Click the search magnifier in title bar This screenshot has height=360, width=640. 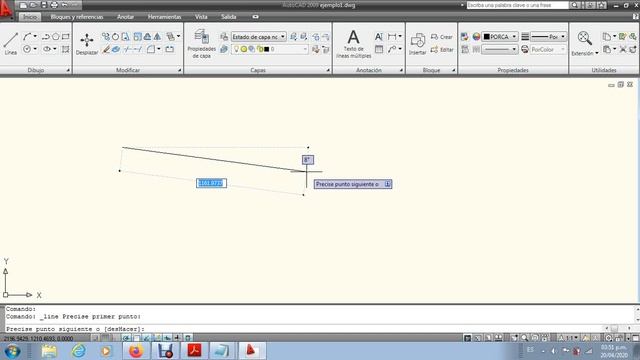point(574,5)
